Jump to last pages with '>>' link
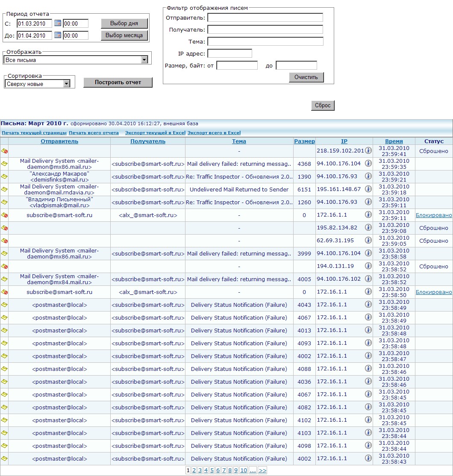Viewport: 453px width, 476px height. [x=262, y=470]
